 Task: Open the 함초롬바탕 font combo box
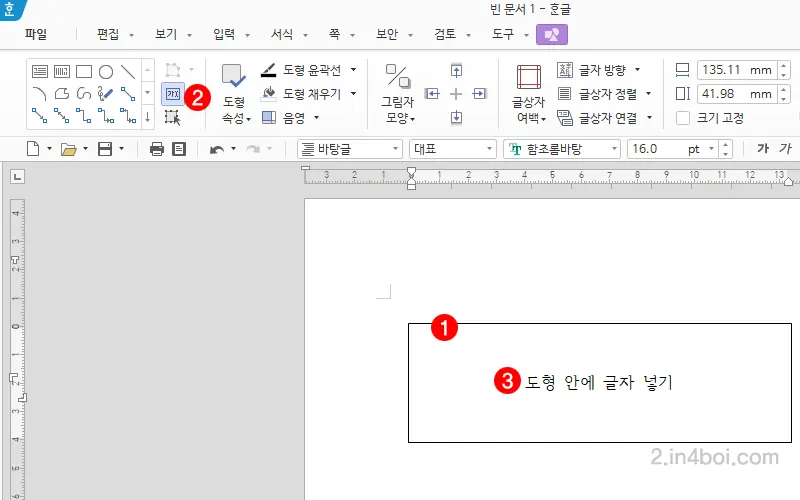pyautogui.click(x=562, y=149)
